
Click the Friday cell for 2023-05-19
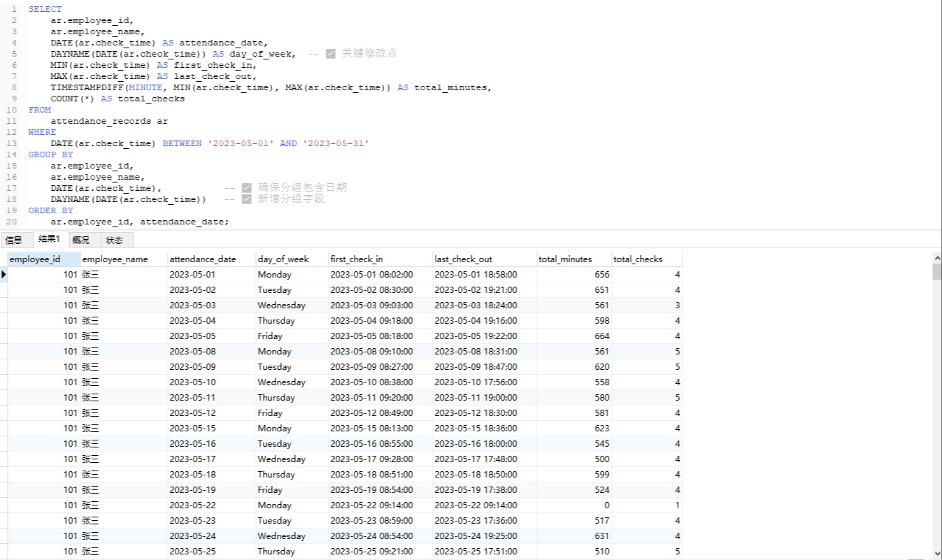pos(292,489)
